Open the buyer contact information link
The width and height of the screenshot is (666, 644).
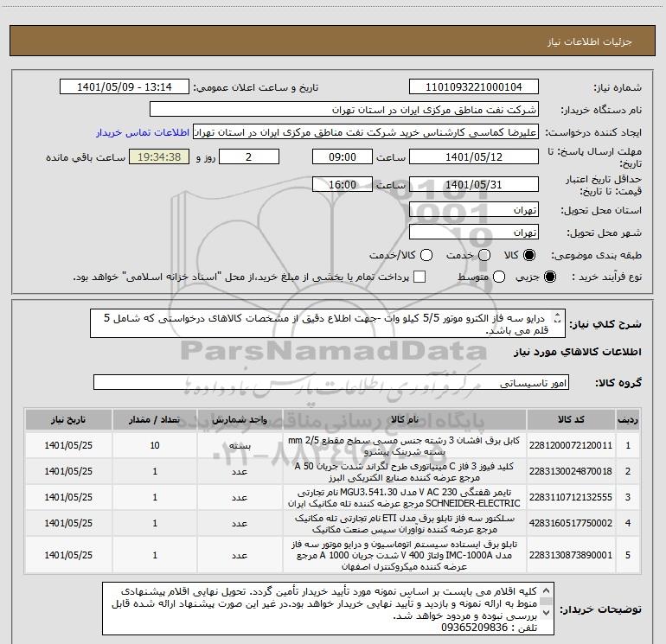pos(143,132)
